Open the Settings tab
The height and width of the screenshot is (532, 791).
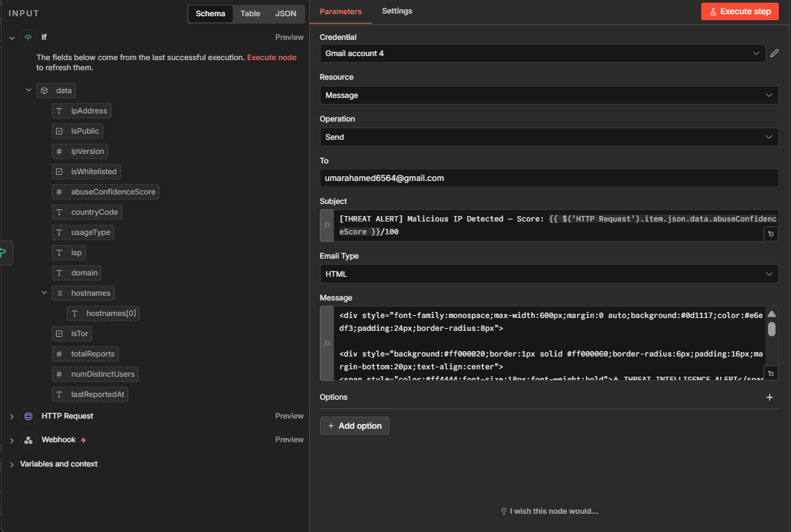click(397, 11)
